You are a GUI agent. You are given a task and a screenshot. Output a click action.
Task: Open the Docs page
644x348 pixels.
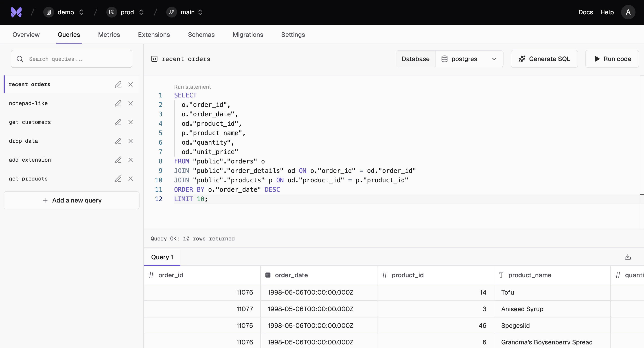pos(586,12)
